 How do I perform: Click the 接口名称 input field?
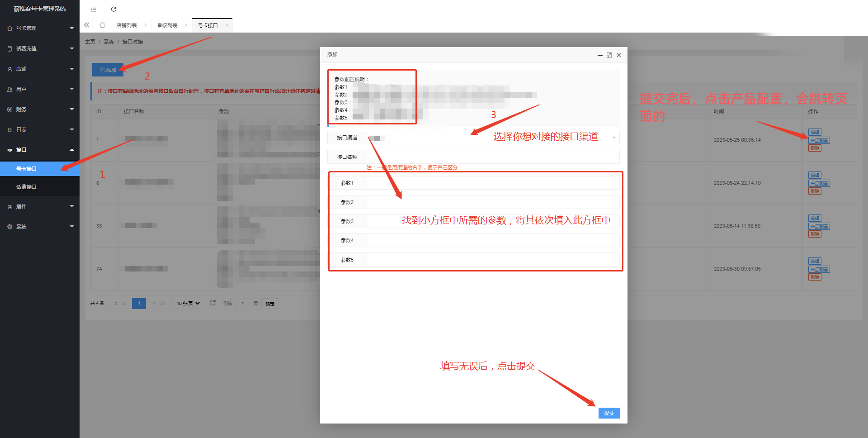493,157
